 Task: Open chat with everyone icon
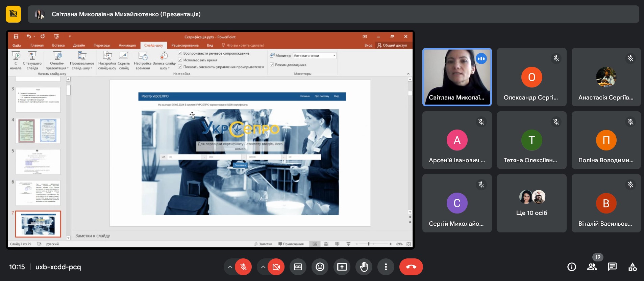pyautogui.click(x=612, y=267)
